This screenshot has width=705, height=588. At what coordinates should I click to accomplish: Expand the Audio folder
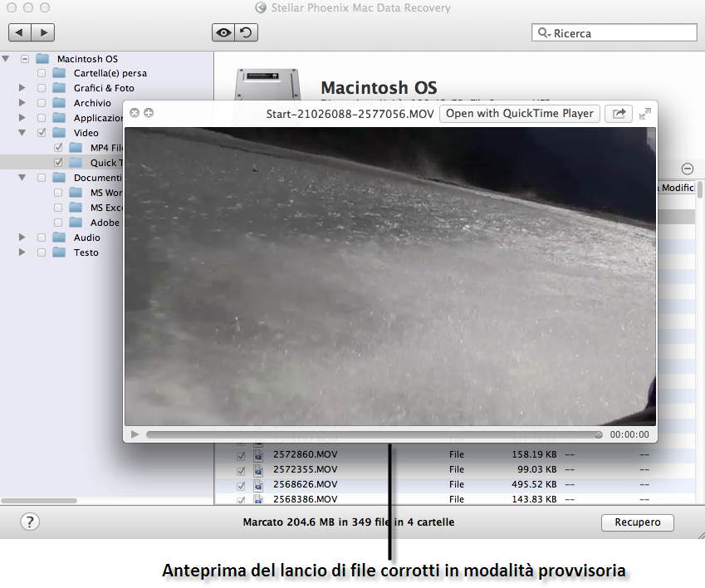[22, 237]
